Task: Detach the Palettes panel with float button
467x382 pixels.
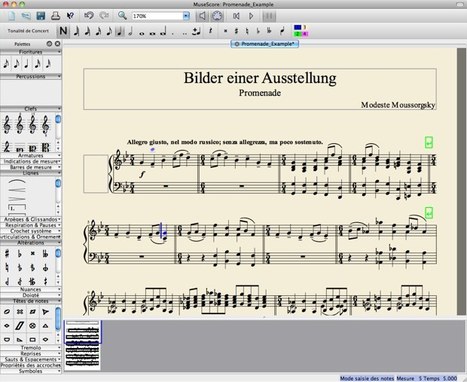Action: click(49, 44)
